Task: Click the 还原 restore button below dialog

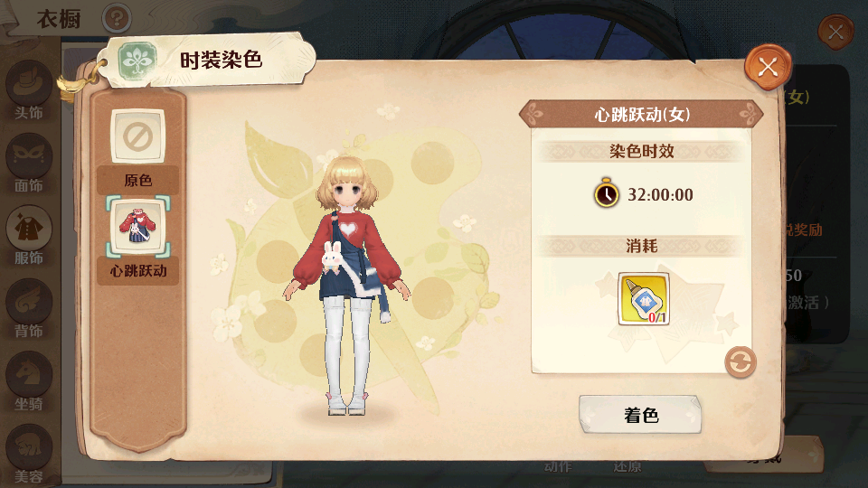Action: pyautogui.click(x=627, y=467)
